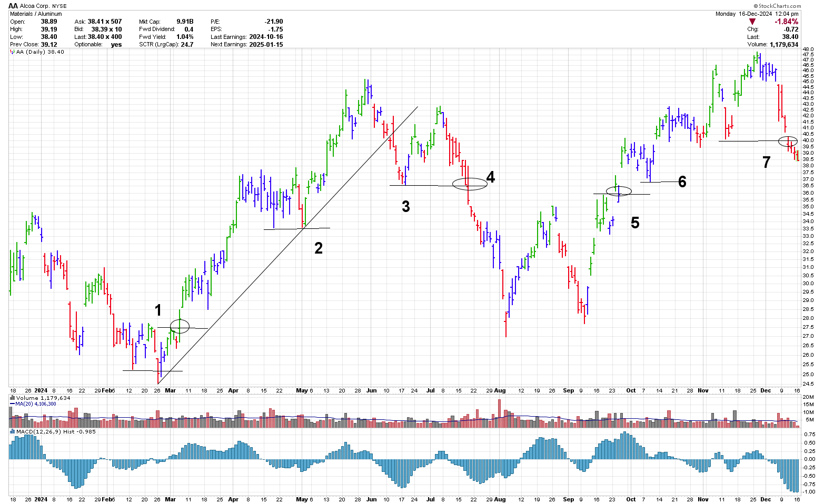Select the Last Earnings date 2024-10-16
824x504 pixels.
[x=266, y=37]
